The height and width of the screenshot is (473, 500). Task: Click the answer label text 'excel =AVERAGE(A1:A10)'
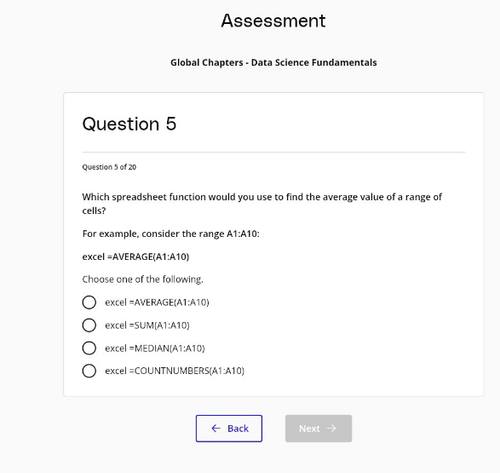[x=157, y=302]
